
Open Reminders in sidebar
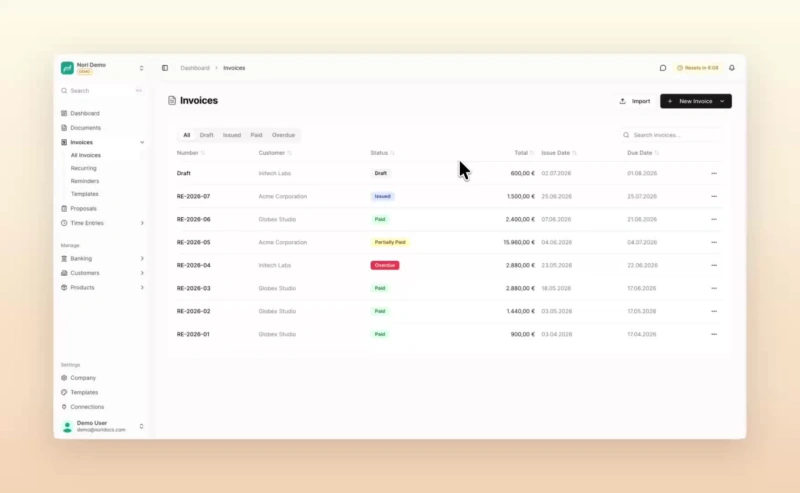click(x=85, y=181)
